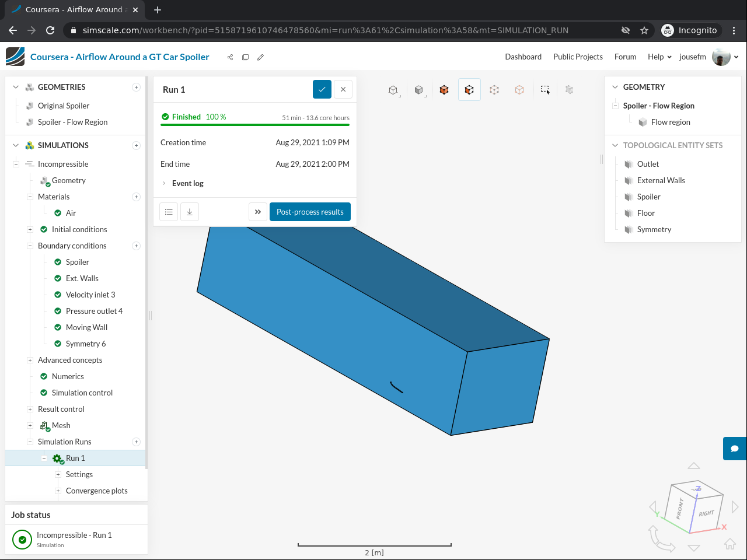This screenshot has height=560, width=747.
Task: Download results using the download arrow icon
Action: pos(190,212)
